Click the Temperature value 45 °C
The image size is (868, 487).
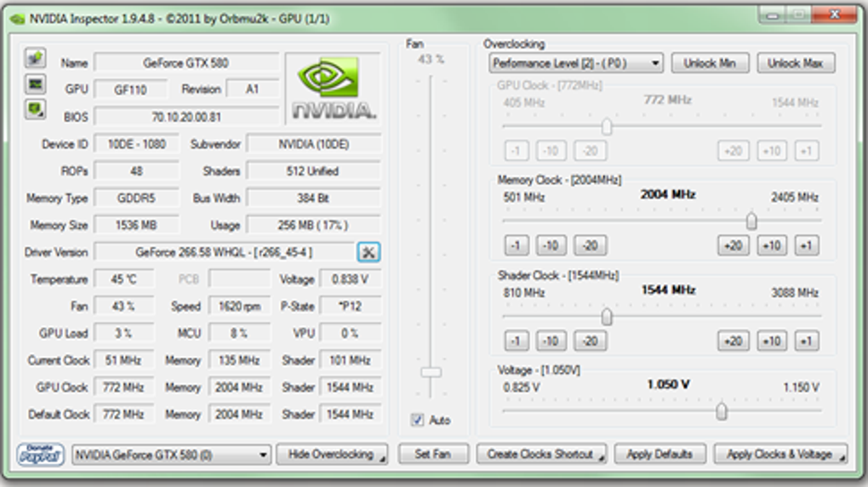point(123,279)
